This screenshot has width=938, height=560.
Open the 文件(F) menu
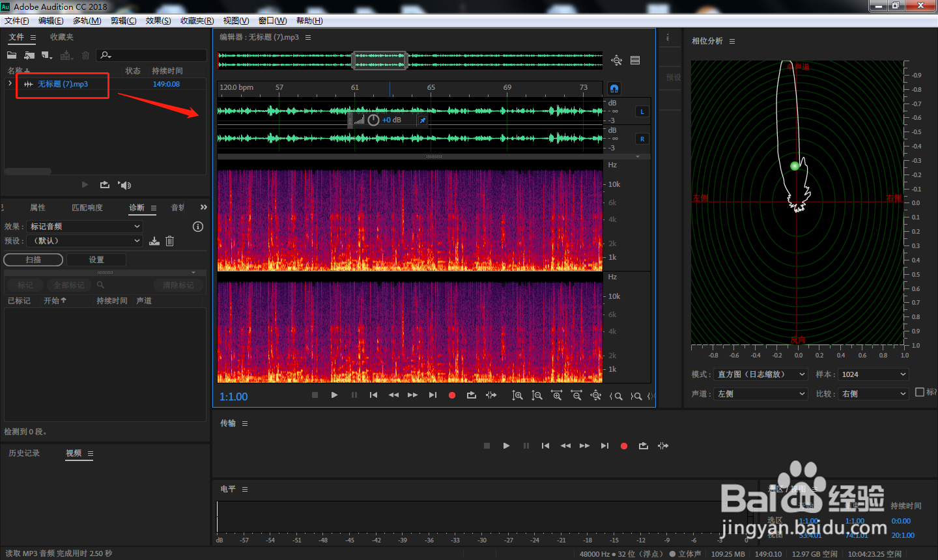pyautogui.click(x=17, y=21)
